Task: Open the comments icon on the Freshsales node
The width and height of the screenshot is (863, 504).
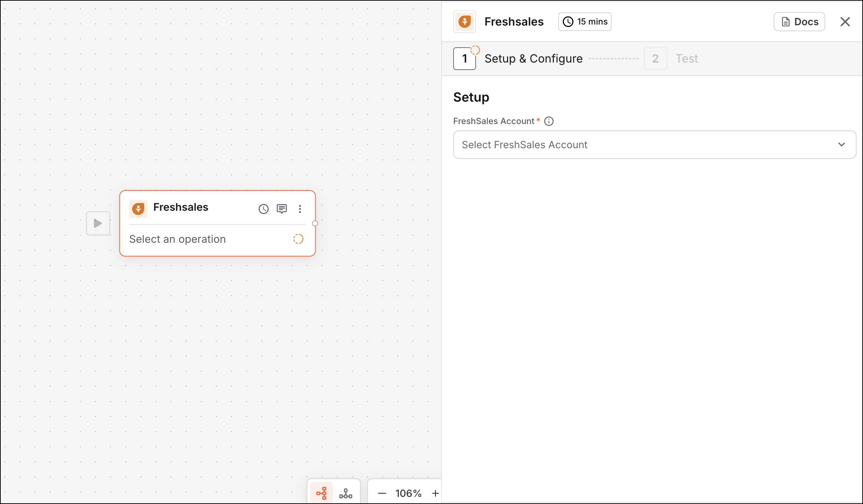Action: [282, 209]
